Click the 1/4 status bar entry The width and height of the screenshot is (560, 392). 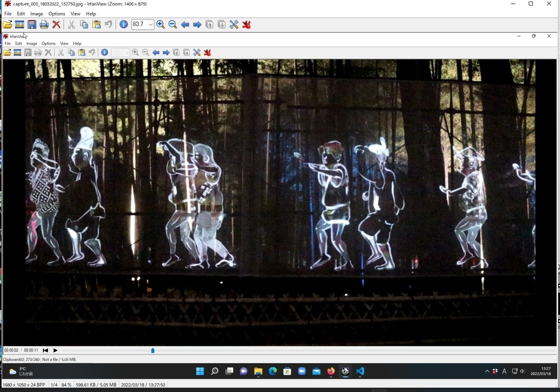coord(54,385)
